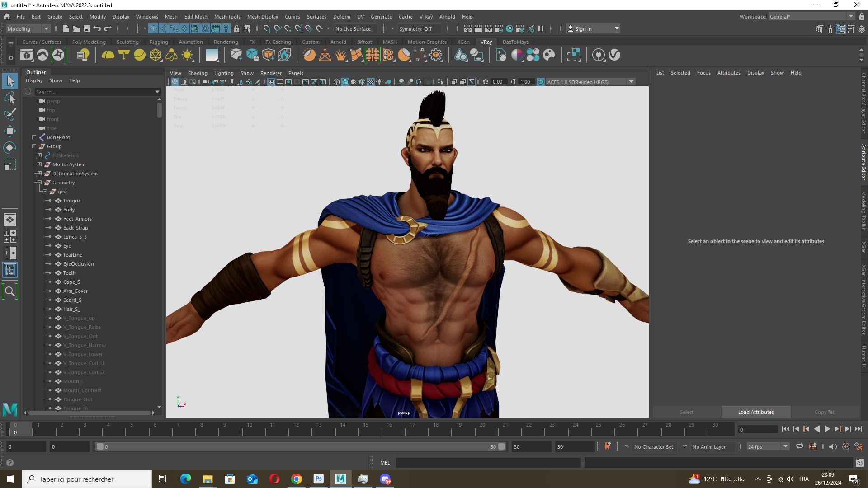Click the Windows Start button
This screenshot has width=868, height=488.
(x=11, y=479)
